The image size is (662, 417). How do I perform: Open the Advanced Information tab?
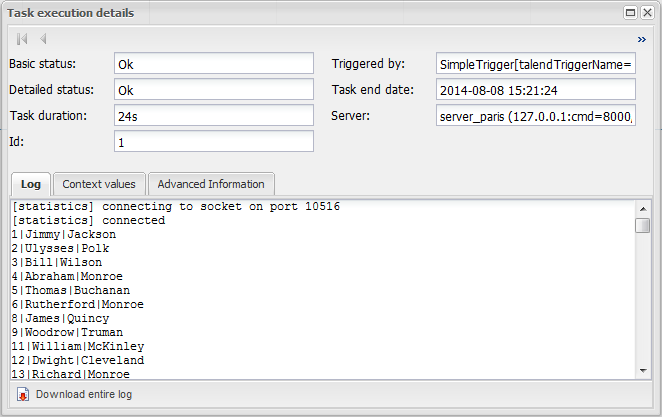click(x=211, y=184)
